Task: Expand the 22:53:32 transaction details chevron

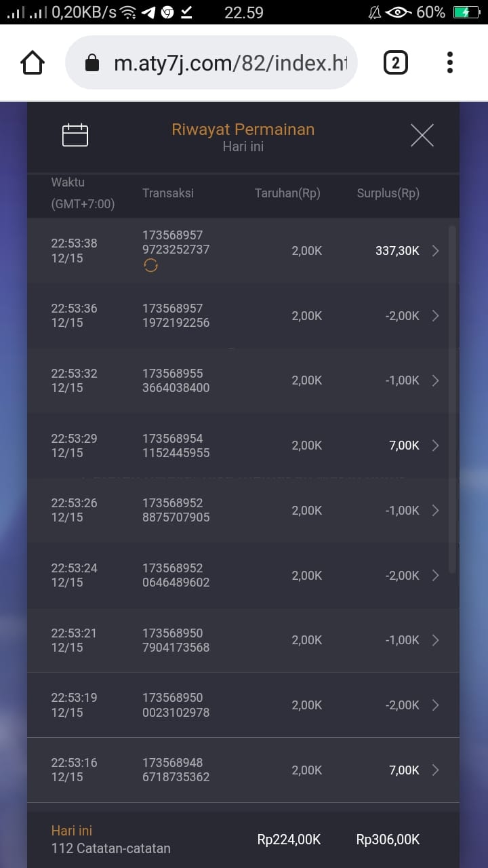Action: (x=436, y=380)
